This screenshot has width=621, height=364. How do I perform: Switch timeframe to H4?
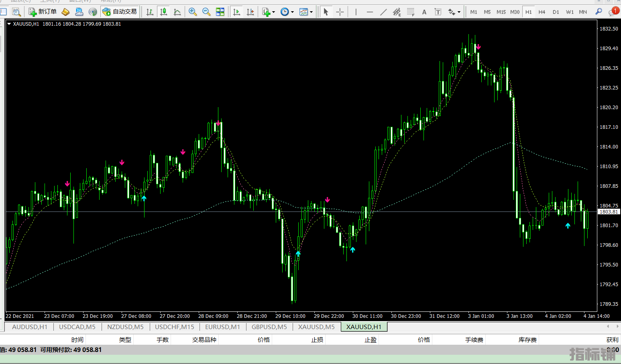(542, 12)
